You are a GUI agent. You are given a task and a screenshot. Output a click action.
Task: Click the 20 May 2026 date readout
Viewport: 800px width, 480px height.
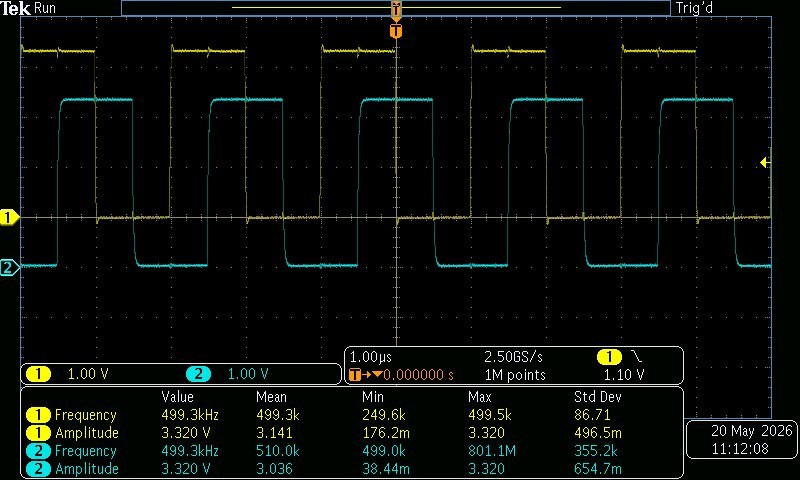coord(752,431)
